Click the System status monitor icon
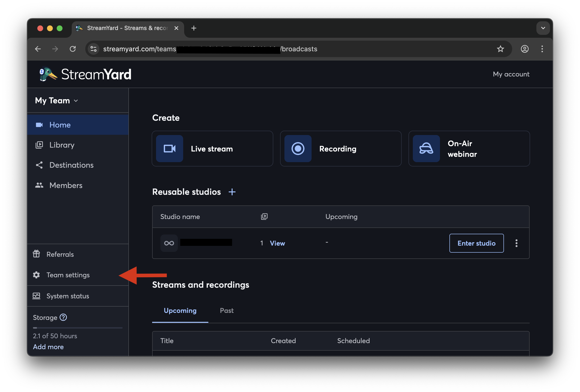 (36, 296)
